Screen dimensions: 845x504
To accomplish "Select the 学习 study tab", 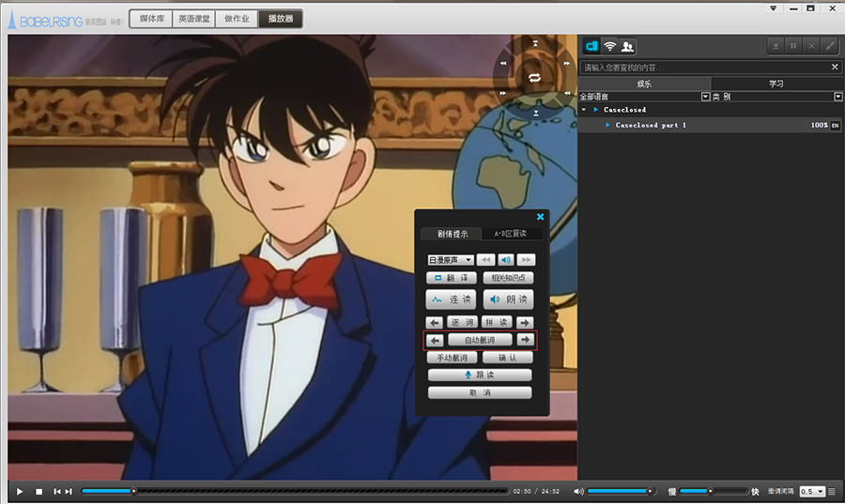I will click(x=776, y=84).
